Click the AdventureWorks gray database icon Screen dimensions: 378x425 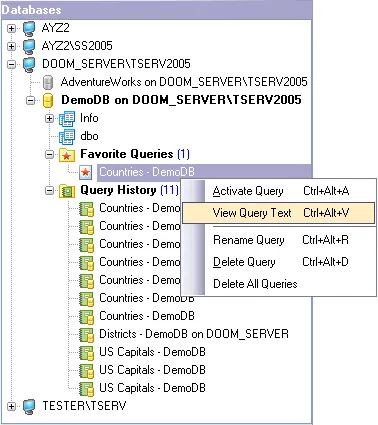(x=48, y=82)
